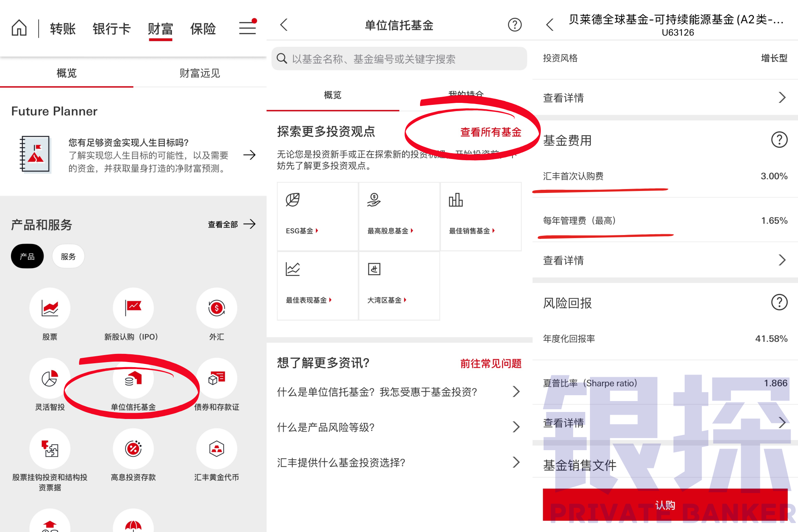Screen dimensions: 798x532
Task: Select the 产品 filter pill
Action: click(x=27, y=256)
